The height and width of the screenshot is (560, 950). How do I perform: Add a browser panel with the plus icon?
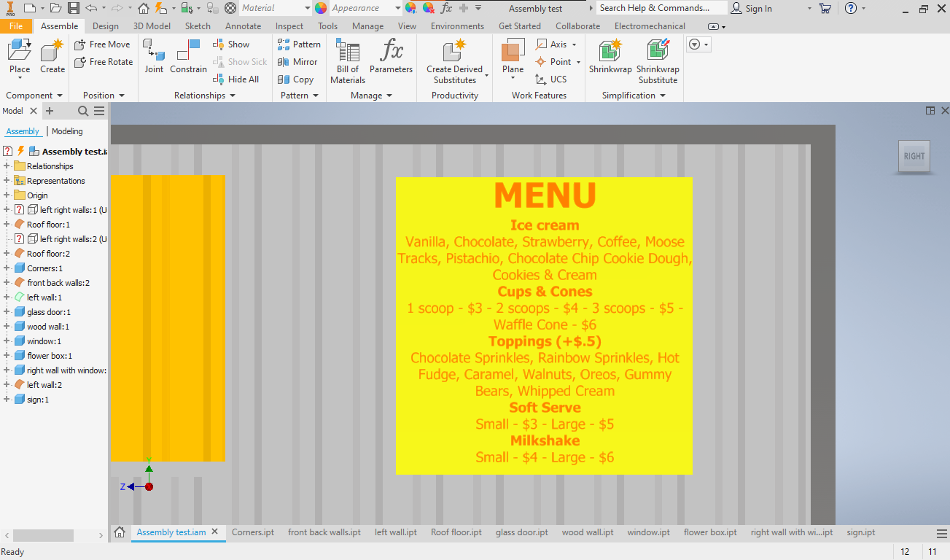coord(50,111)
